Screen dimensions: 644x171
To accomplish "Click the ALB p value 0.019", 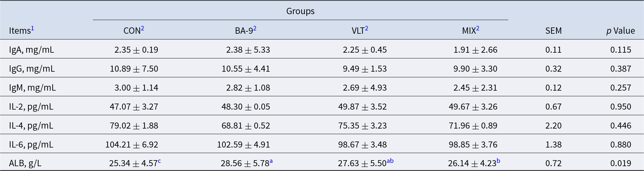I will click(x=621, y=163).
